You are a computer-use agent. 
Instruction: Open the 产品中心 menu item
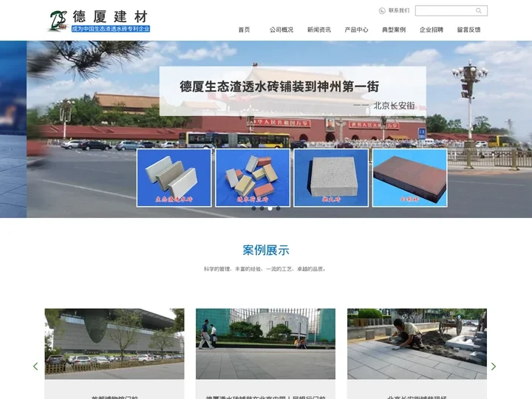[x=356, y=30]
